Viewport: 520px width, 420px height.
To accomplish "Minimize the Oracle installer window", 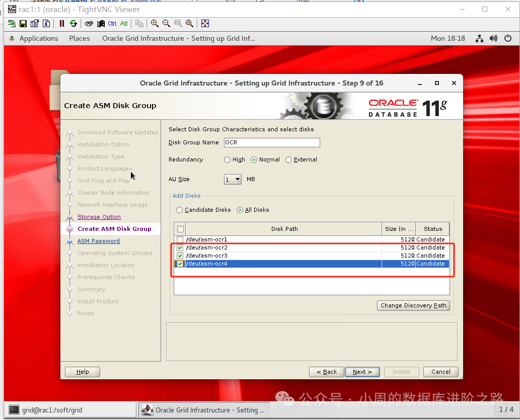I will [420, 83].
